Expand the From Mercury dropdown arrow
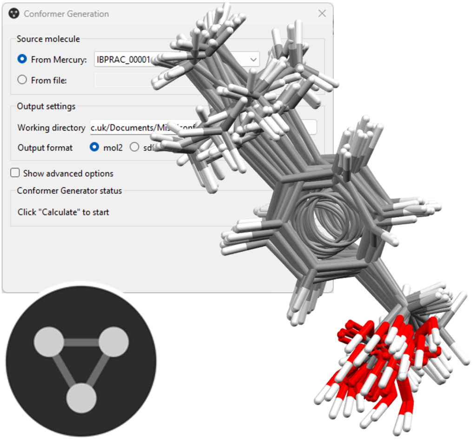476x448 pixels. (253, 60)
